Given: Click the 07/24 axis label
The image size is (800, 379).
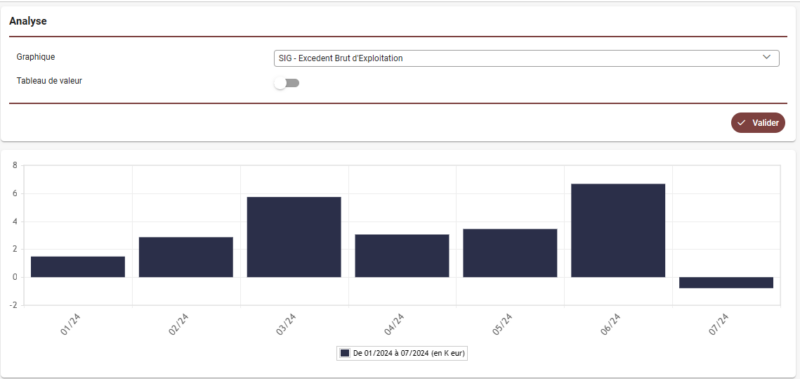Looking at the screenshot, I should [x=719, y=324].
